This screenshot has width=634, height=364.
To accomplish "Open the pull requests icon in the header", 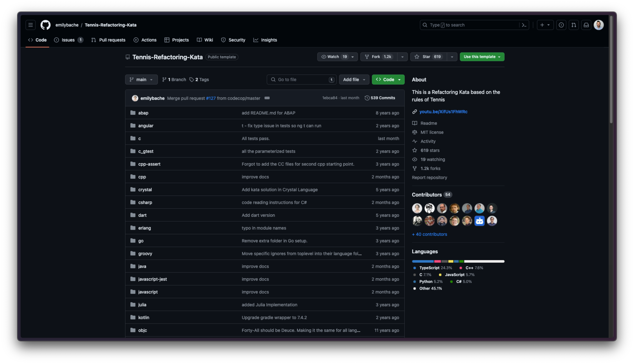I will click(x=573, y=25).
